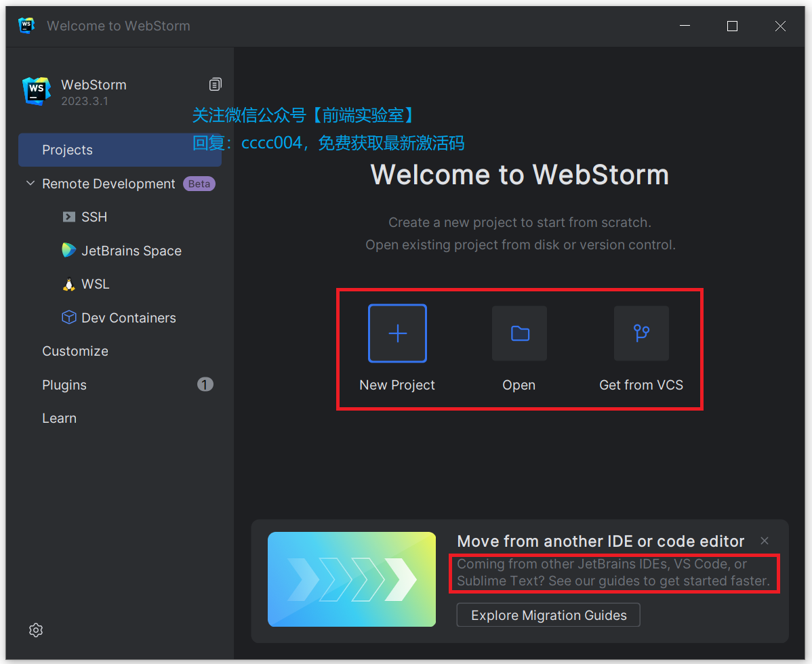This screenshot has width=812, height=664.
Task: Copy WebStorm version info via clipboard icon
Action: (x=215, y=84)
